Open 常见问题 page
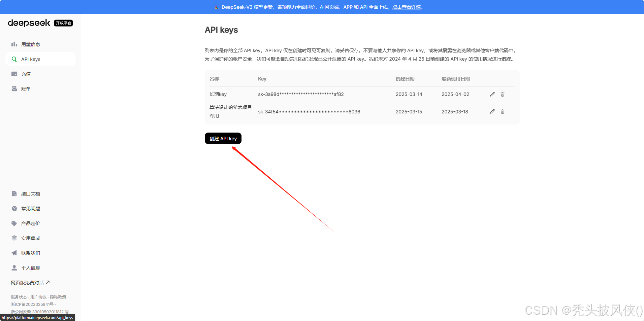The image size is (644, 321). pos(40,209)
